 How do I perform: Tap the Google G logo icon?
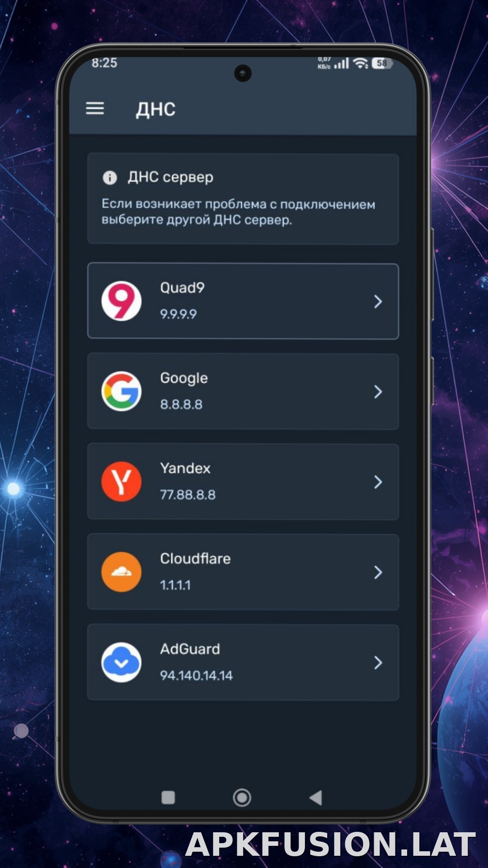(121, 392)
